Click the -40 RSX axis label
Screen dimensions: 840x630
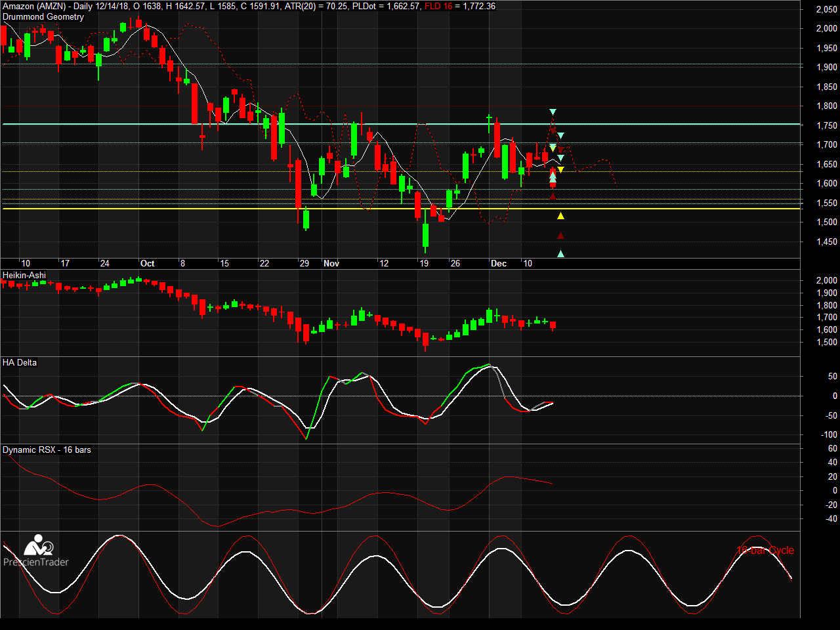[830, 519]
